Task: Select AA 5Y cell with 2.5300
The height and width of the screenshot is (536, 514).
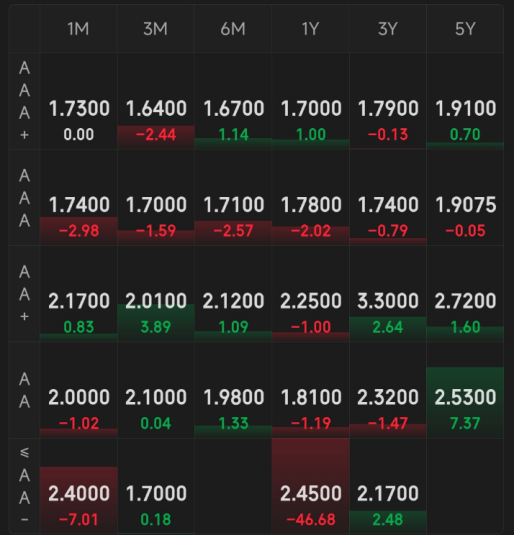Action: [x=465, y=390]
